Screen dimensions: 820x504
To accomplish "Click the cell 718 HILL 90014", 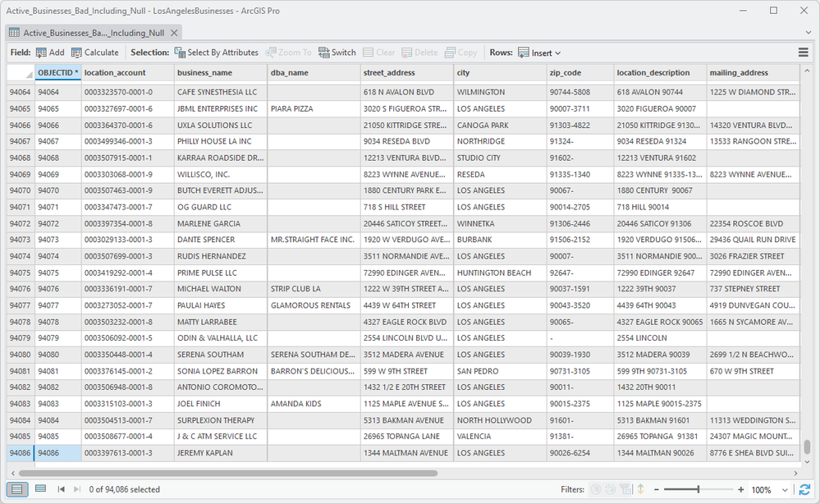I will click(x=660, y=207).
